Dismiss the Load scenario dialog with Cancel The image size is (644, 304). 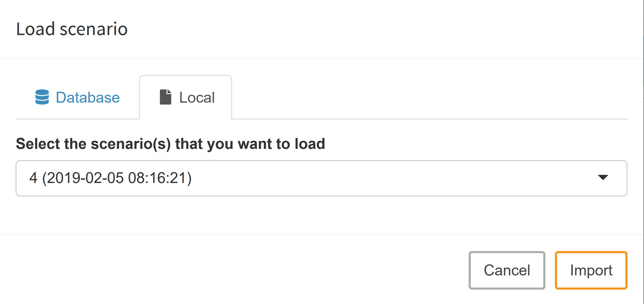coord(507,270)
